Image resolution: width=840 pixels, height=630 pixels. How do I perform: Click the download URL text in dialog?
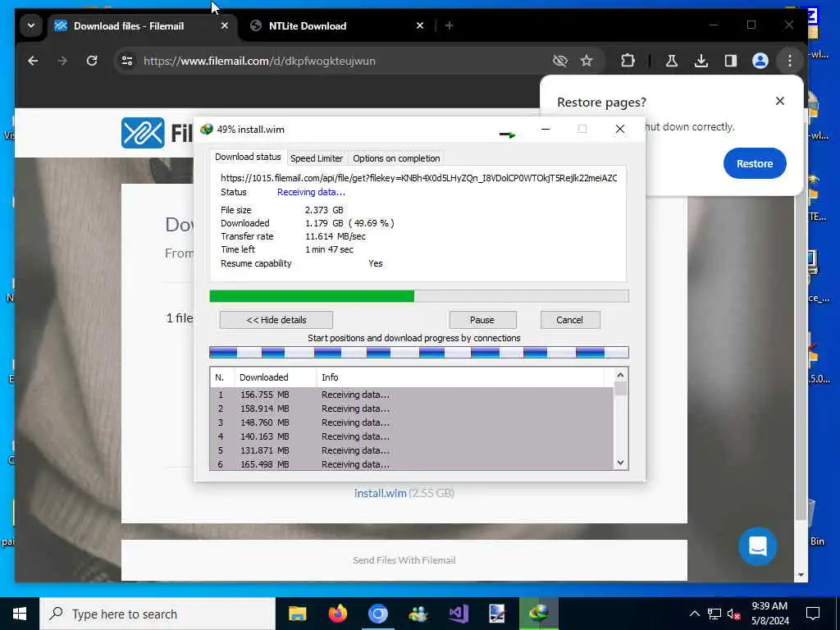coord(418,178)
